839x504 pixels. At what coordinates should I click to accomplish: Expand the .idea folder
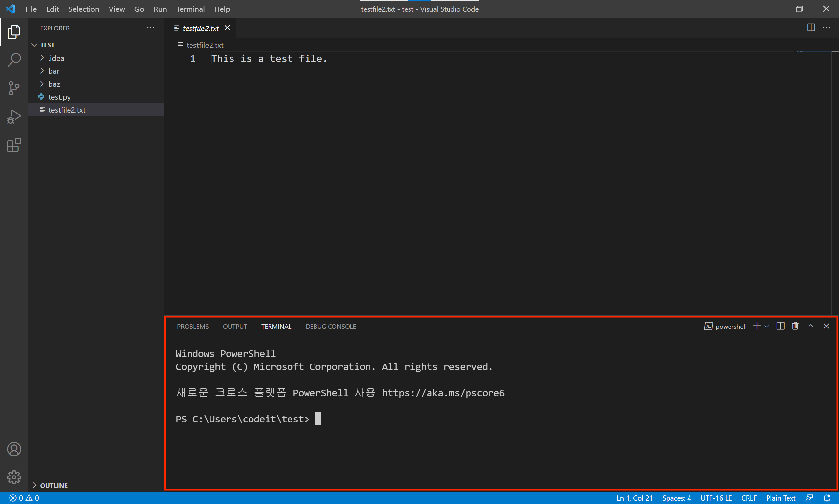[56, 58]
